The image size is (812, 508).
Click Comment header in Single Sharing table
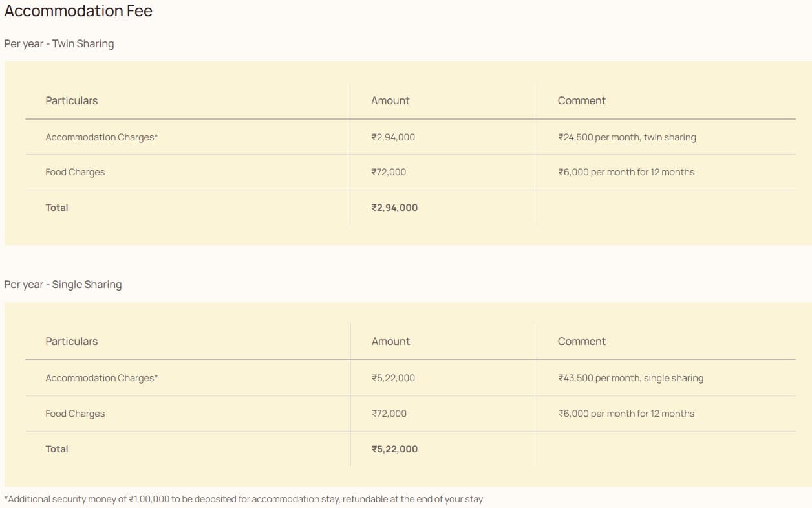581,341
